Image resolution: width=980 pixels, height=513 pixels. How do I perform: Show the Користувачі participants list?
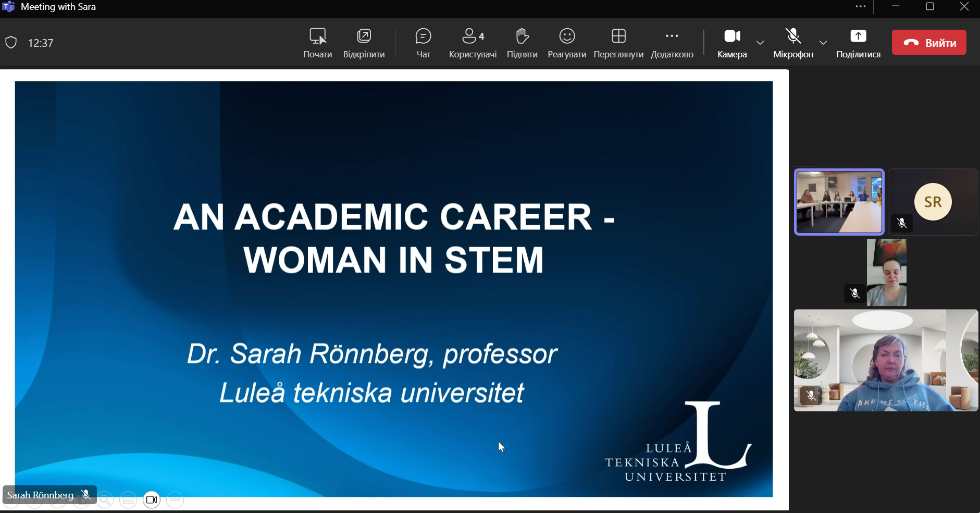click(473, 43)
